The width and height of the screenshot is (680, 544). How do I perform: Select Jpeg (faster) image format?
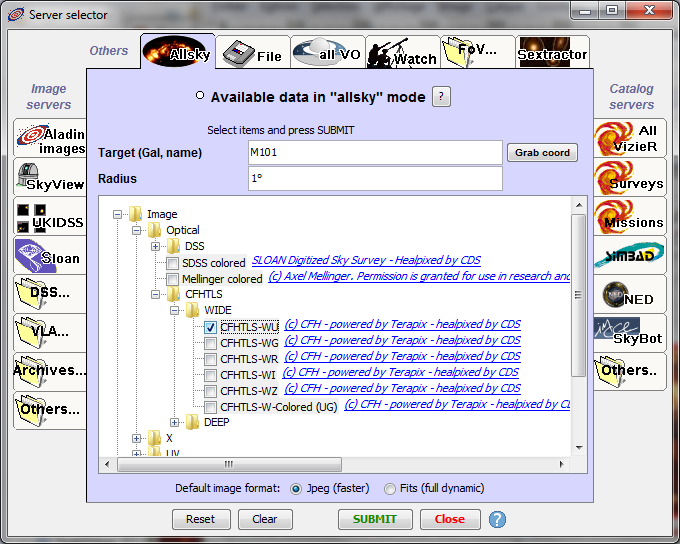tap(296, 489)
